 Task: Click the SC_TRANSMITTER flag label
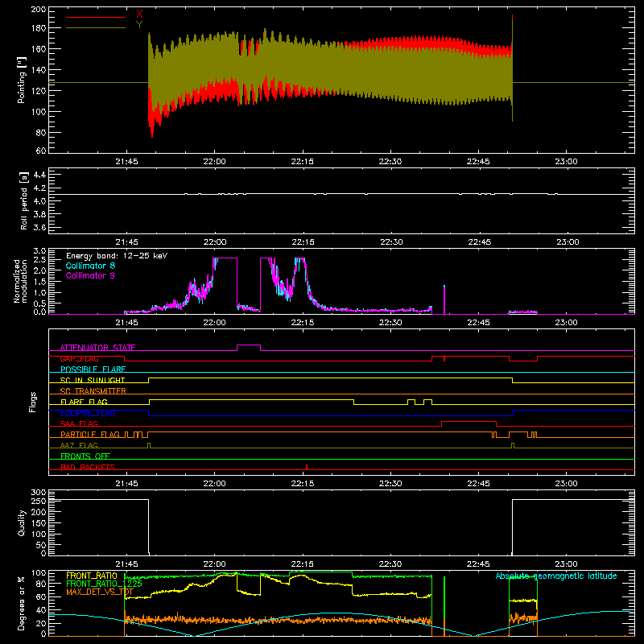click(93, 391)
